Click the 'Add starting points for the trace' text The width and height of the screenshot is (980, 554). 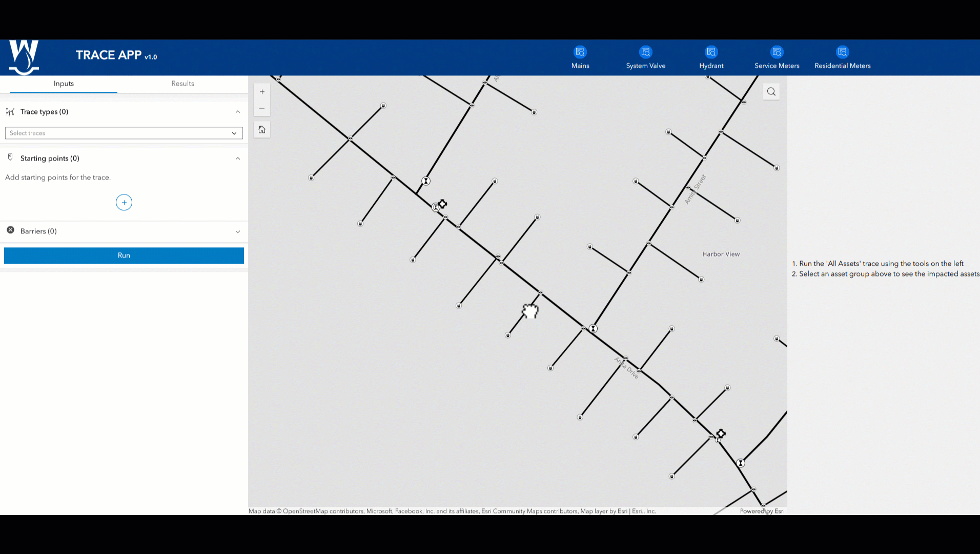(x=58, y=177)
